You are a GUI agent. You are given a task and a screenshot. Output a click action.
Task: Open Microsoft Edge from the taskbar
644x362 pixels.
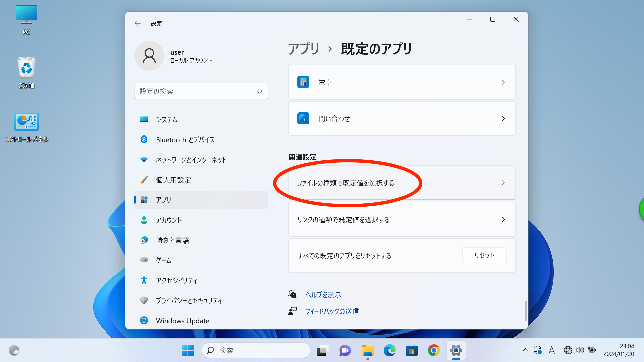(x=389, y=351)
